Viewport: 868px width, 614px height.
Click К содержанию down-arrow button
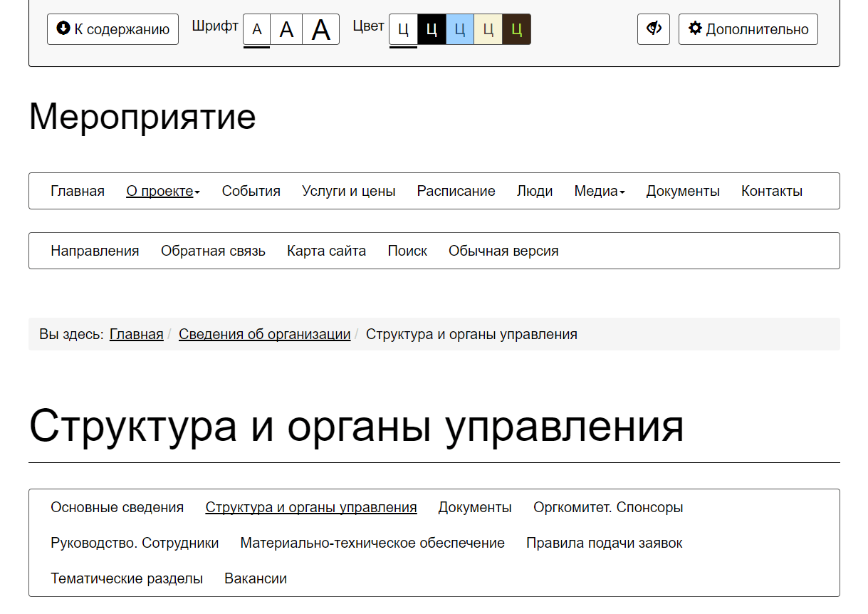pos(113,29)
